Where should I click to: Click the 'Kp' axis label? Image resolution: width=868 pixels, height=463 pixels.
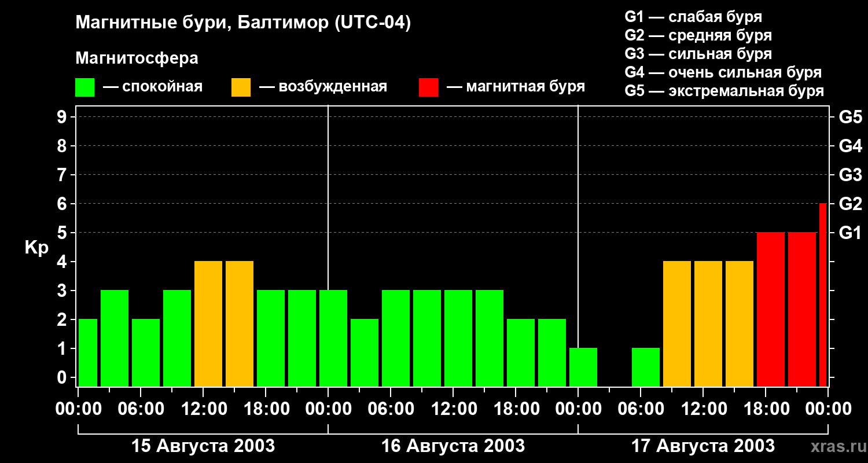pyautogui.click(x=36, y=248)
